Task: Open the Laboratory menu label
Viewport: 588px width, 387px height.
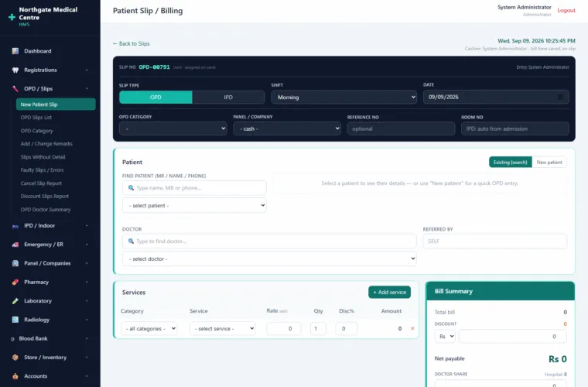Action: click(x=38, y=301)
